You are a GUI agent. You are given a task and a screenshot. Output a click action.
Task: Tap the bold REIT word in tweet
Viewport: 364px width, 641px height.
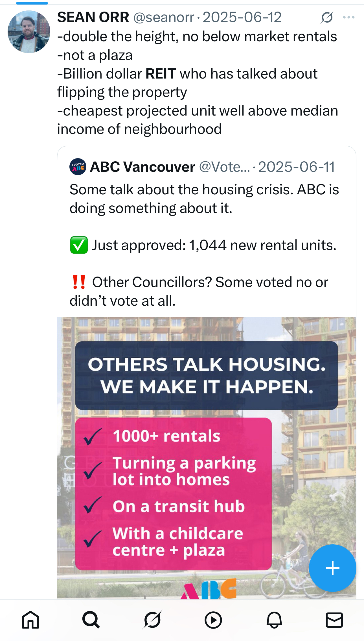pyautogui.click(x=161, y=74)
